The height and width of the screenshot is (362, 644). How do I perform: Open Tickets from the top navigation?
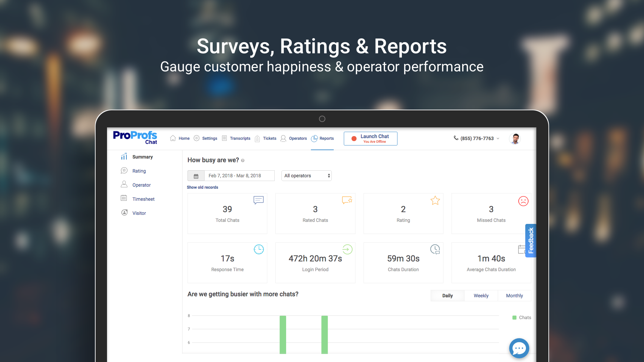click(x=258, y=138)
